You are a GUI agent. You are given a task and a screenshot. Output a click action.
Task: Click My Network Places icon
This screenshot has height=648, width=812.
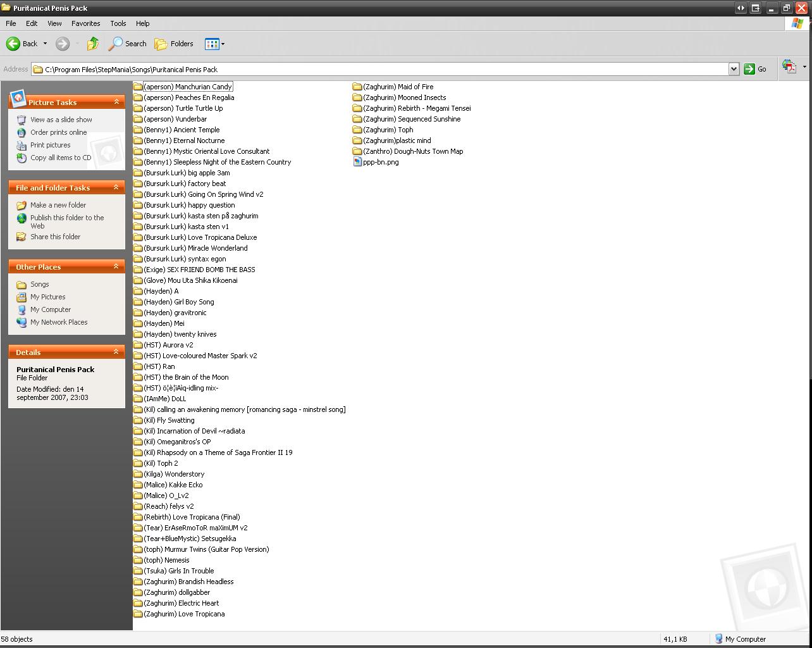tap(22, 322)
